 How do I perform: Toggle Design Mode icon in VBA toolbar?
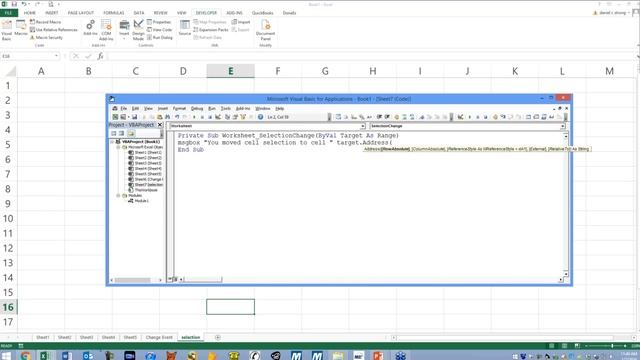[x=218, y=117]
